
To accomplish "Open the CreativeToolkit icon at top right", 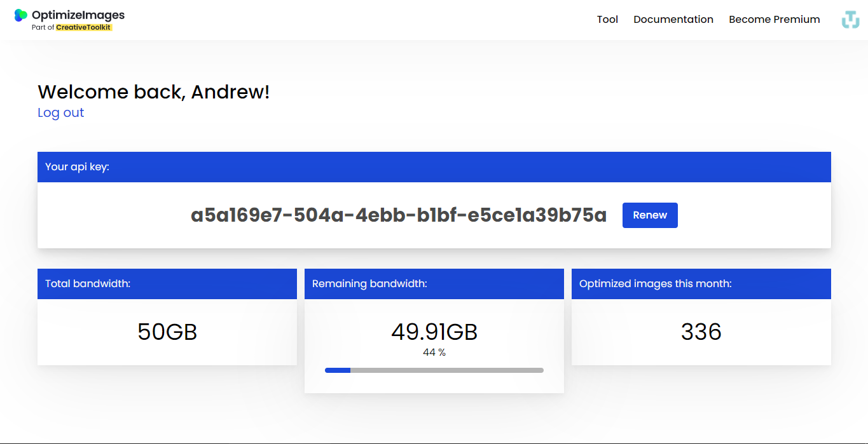I will pyautogui.click(x=850, y=20).
